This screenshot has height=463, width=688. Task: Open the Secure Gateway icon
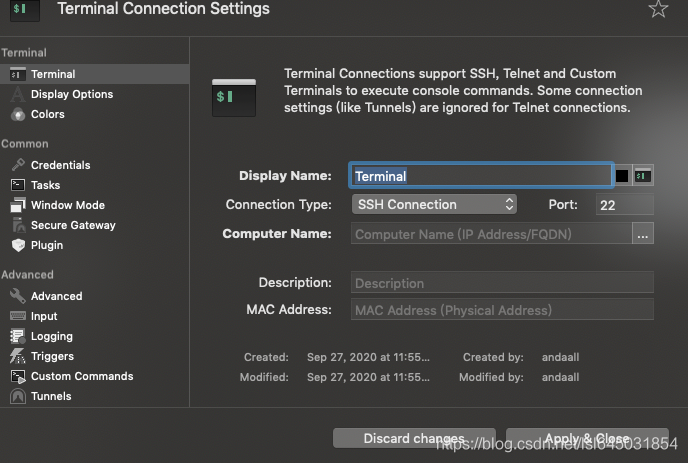tap(18, 225)
